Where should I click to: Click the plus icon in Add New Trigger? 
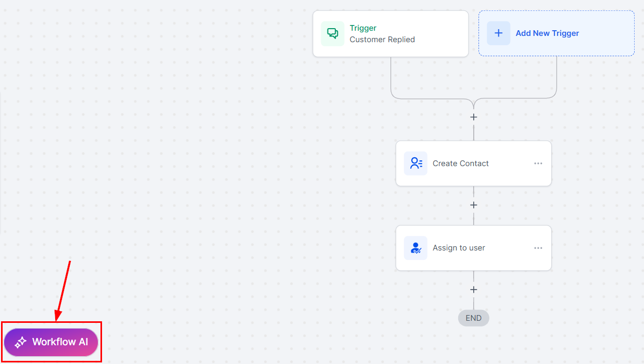[498, 33]
